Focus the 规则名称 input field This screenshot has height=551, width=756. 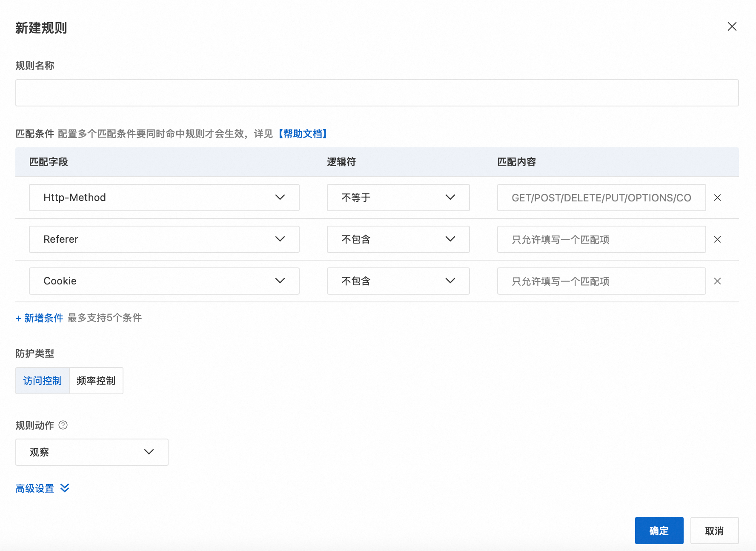click(377, 93)
